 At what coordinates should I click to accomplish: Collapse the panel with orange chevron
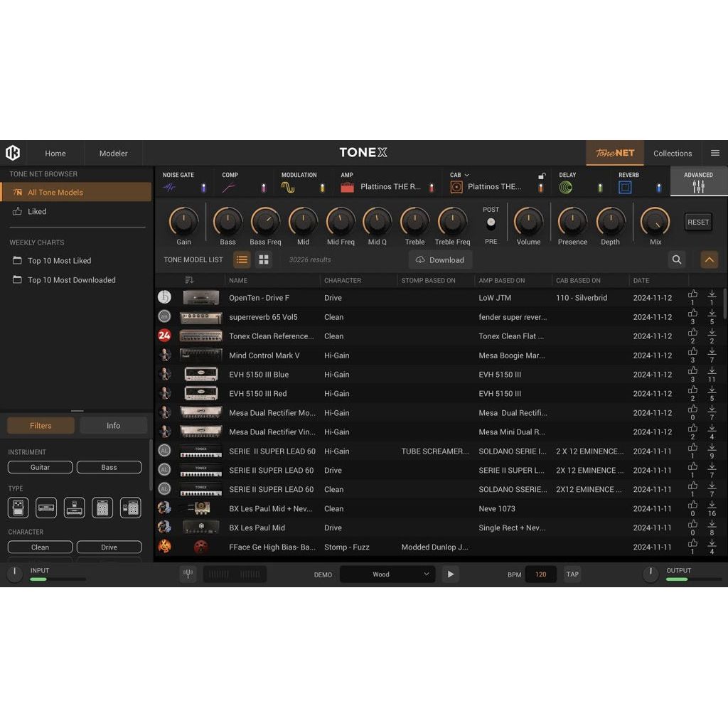pyautogui.click(x=709, y=260)
